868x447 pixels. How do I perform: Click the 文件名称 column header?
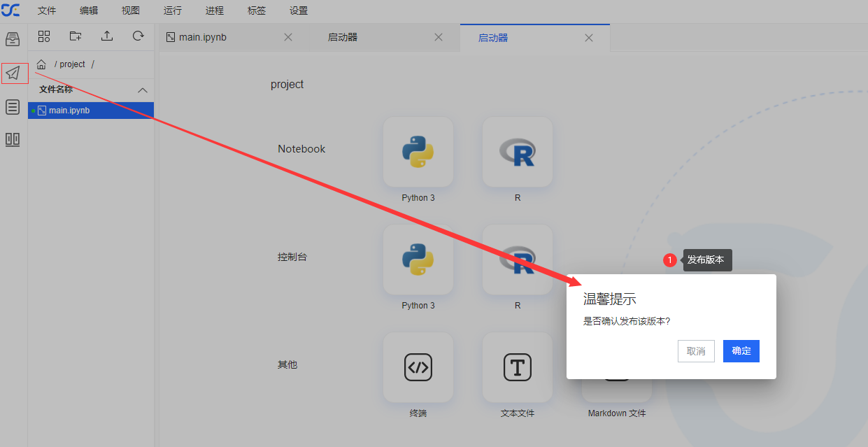56,90
